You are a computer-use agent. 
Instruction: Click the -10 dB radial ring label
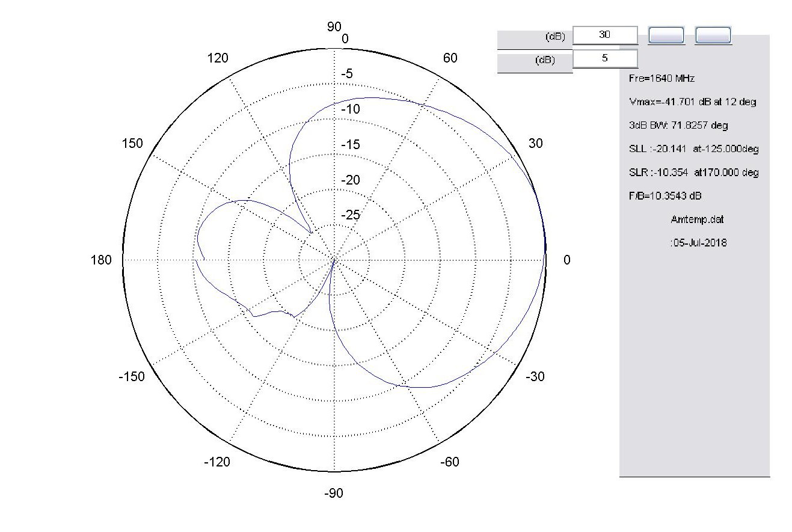pyautogui.click(x=351, y=109)
